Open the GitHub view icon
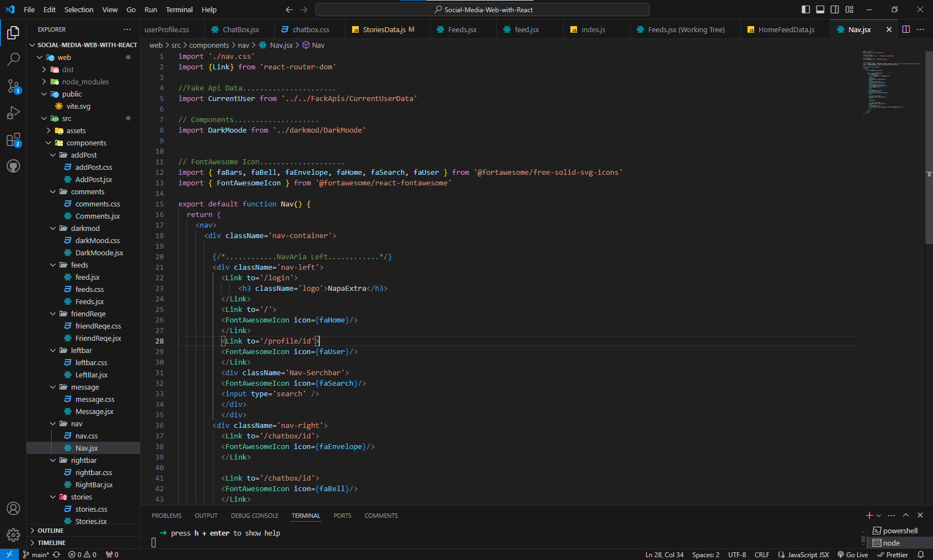The width and height of the screenshot is (933, 560). (x=13, y=166)
